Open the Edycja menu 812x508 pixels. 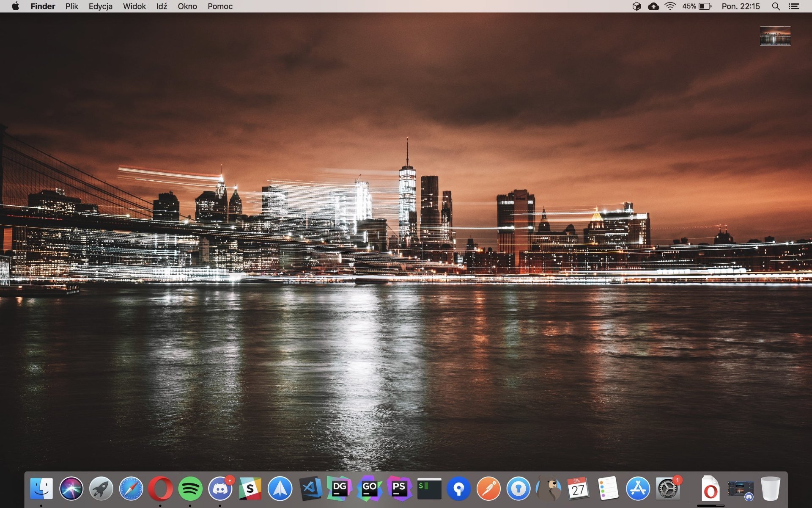[101, 6]
